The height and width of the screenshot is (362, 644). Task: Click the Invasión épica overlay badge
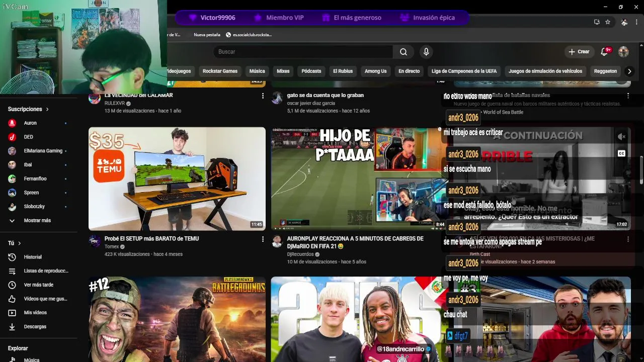pyautogui.click(x=427, y=18)
